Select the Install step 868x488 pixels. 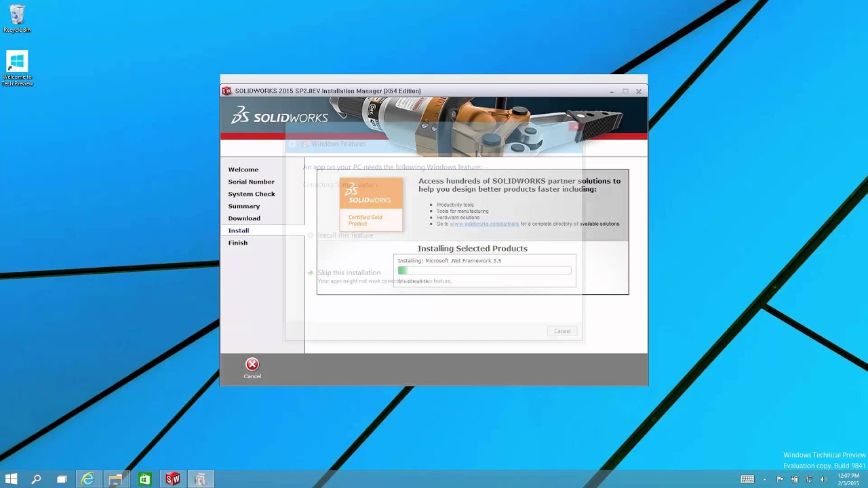tap(239, 230)
